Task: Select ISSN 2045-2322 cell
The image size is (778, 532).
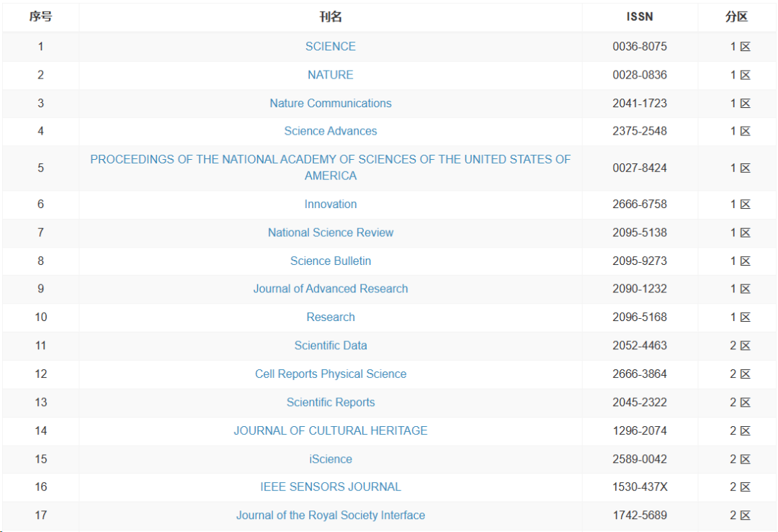Action: (640, 402)
